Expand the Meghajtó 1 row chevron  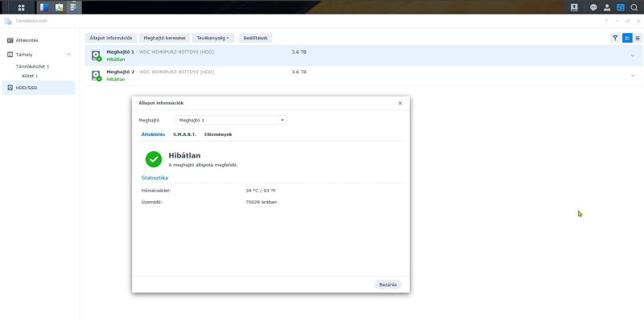(633, 56)
